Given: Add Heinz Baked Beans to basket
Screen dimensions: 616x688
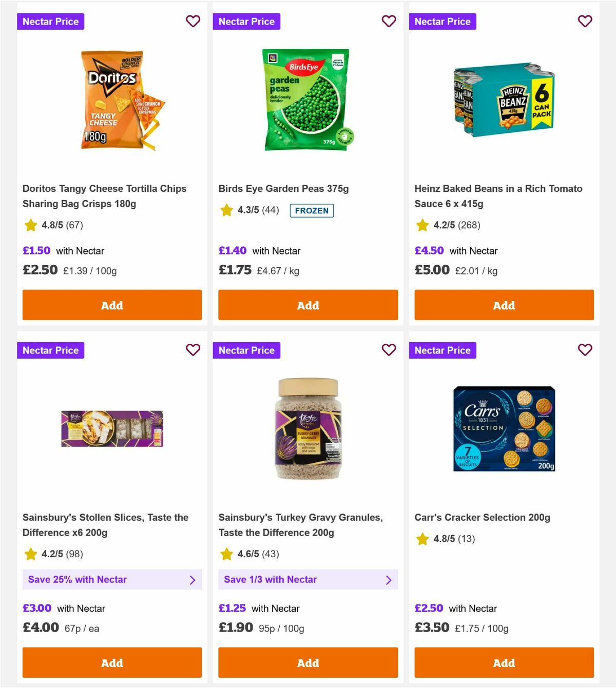Looking at the screenshot, I should click(x=504, y=305).
